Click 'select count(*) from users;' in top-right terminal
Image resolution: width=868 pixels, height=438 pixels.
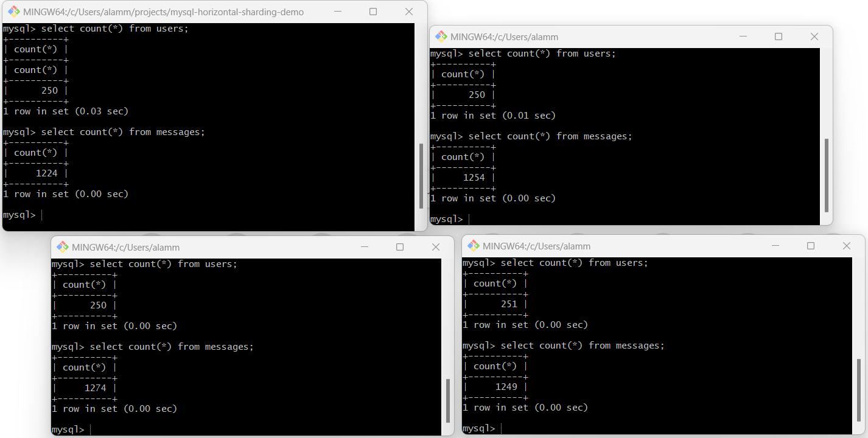click(542, 54)
